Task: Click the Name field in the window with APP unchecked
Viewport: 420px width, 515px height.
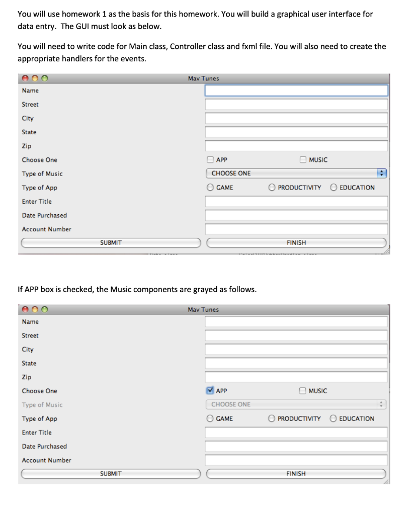Action: [x=296, y=91]
